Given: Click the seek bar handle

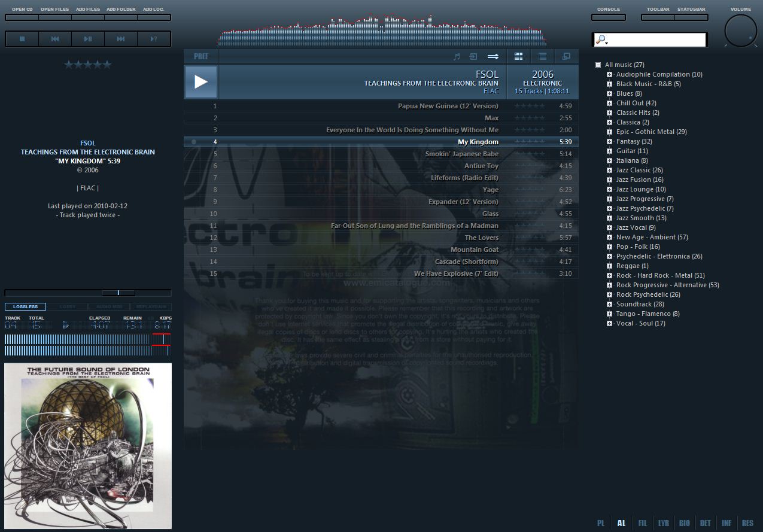Looking at the screenshot, I should click(118, 293).
